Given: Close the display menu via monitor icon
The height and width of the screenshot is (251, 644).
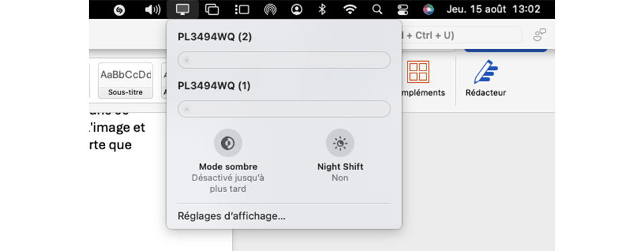Looking at the screenshot, I should (x=183, y=9).
